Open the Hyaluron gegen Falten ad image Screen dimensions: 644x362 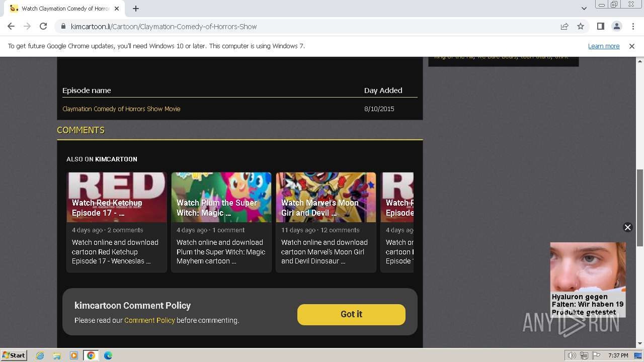click(x=588, y=267)
